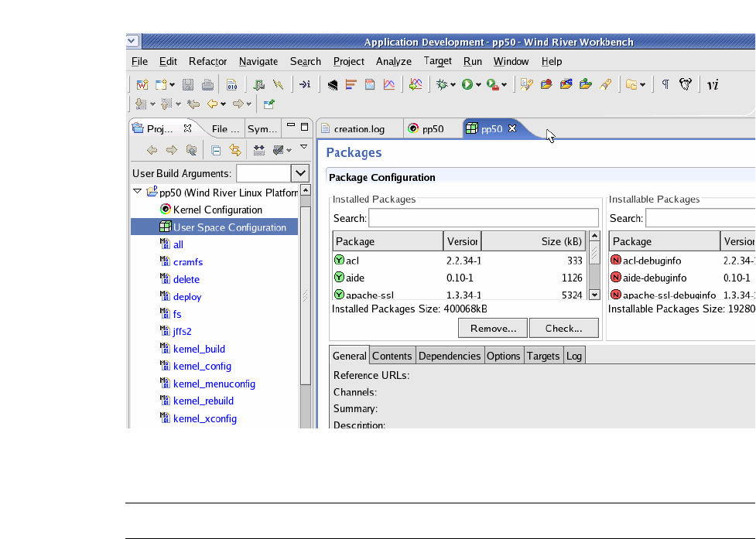Select Kernel Configuration tree item
The height and width of the screenshot is (539, 756).
(217, 210)
